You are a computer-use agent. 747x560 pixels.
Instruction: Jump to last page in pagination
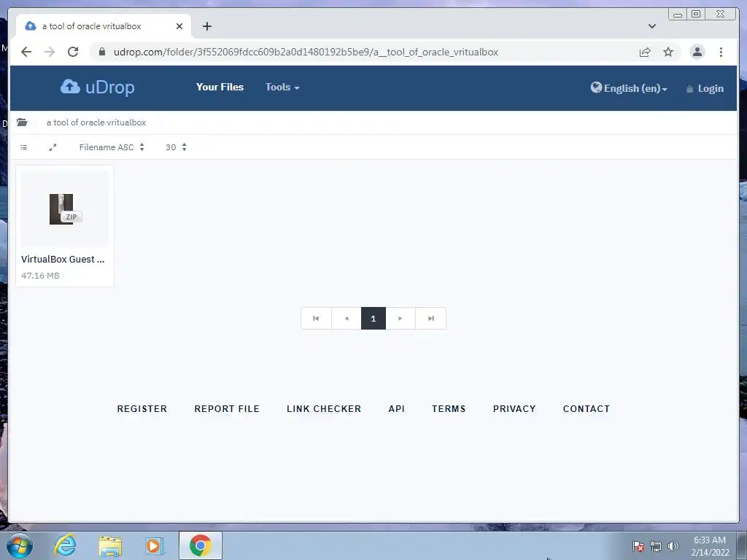pos(430,319)
